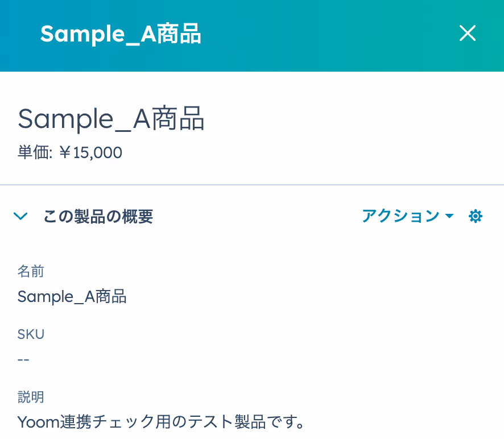Click the Sample_A商品 title in the teal header
This screenshot has width=504, height=439.
[121, 34]
